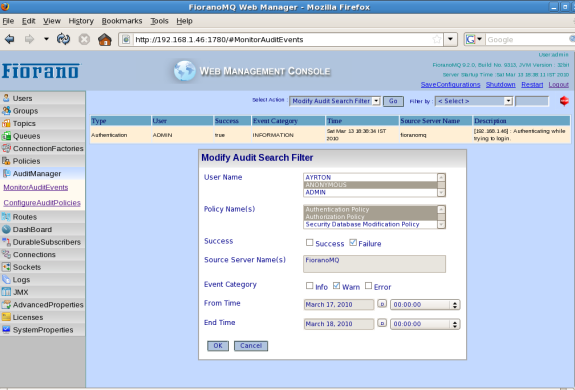
Task: Select ADMIN in the User Name list
Action: [370, 192]
